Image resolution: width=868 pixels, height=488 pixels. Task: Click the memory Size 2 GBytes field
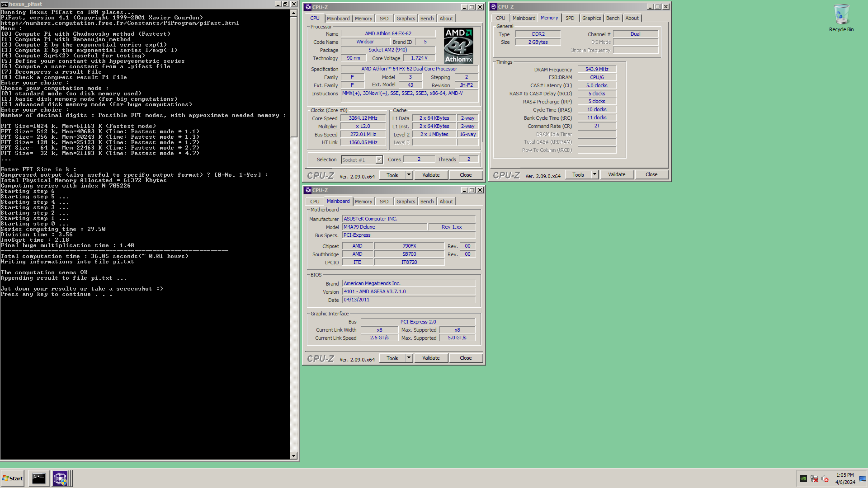tap(538, 42)
